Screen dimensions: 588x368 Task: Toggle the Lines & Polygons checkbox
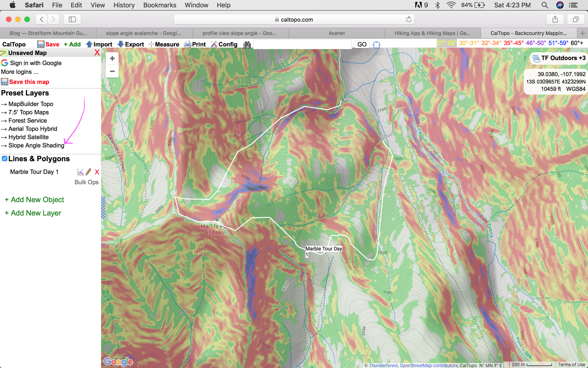(x=4, y=159)
